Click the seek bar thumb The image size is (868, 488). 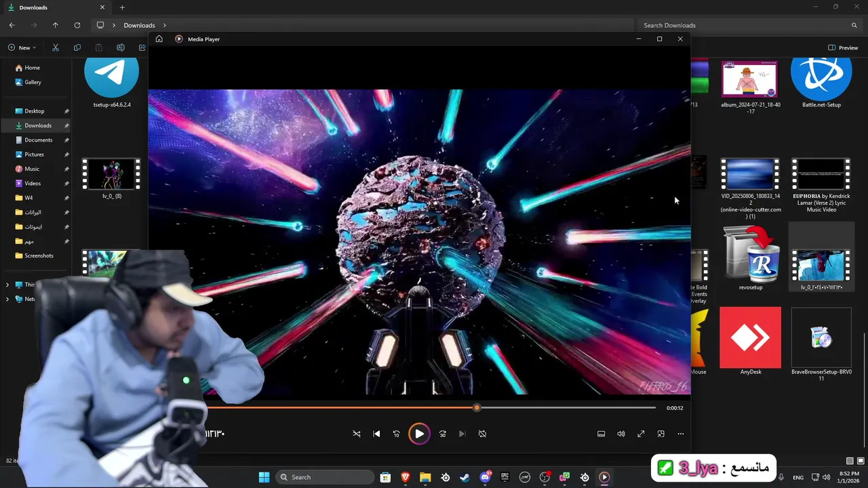(477, 407)
